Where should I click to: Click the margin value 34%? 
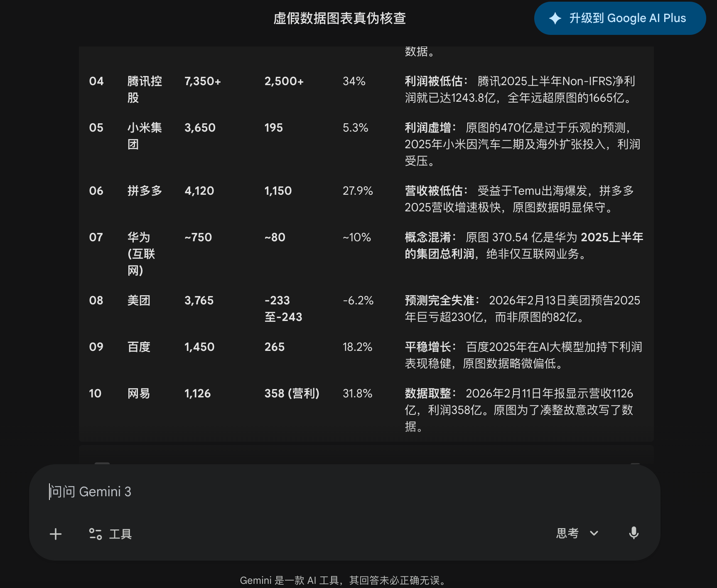(x=354, y=81)
